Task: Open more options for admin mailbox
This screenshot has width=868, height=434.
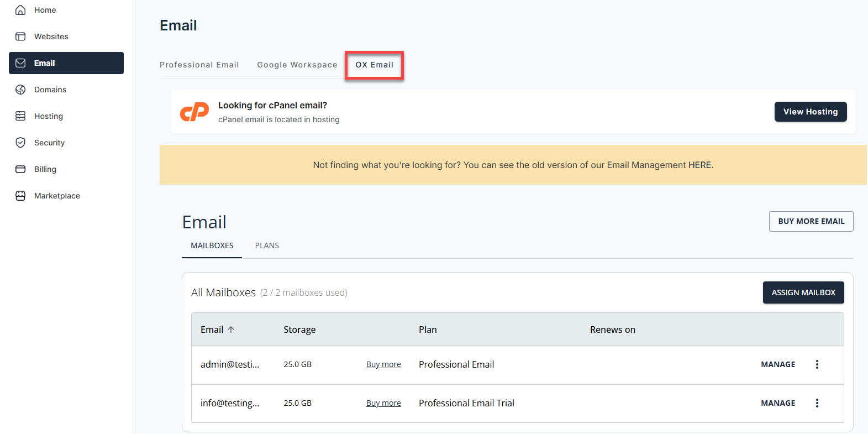Action: (x=817, y=364)
